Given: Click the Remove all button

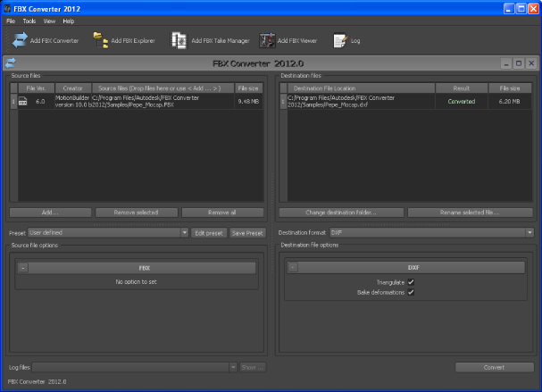Looking at the screenshot, I should point(222,213).
